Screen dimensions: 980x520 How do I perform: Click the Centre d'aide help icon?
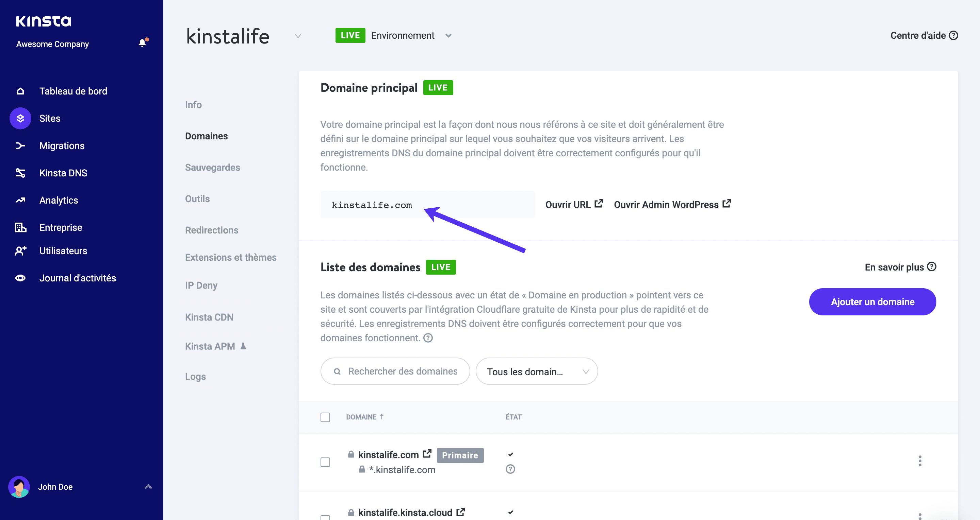coord(953,35)
